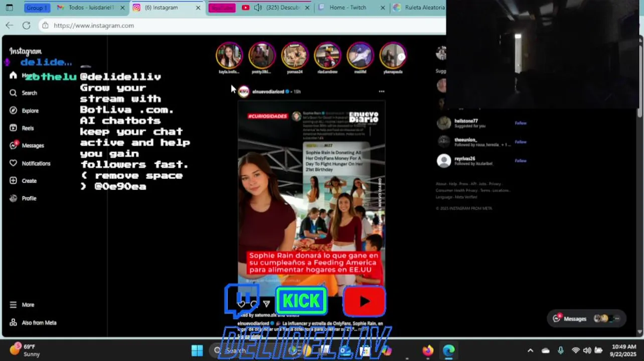Click the address bar showing instagram.com
The image size is (644, 361).
click(243, 25)
